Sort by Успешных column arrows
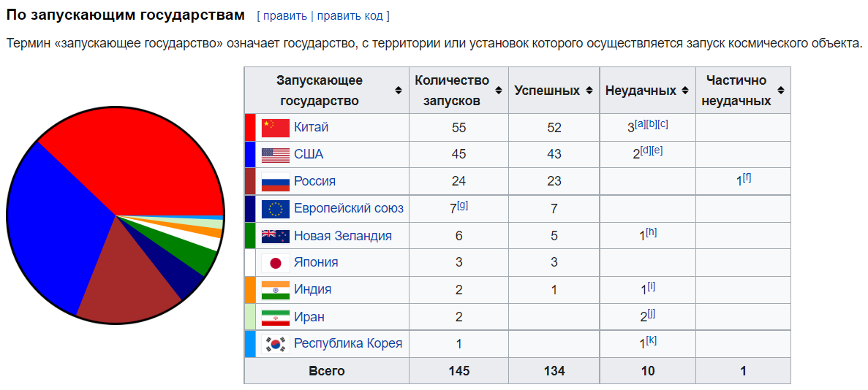868x390 pixels. tap(589, 90)
